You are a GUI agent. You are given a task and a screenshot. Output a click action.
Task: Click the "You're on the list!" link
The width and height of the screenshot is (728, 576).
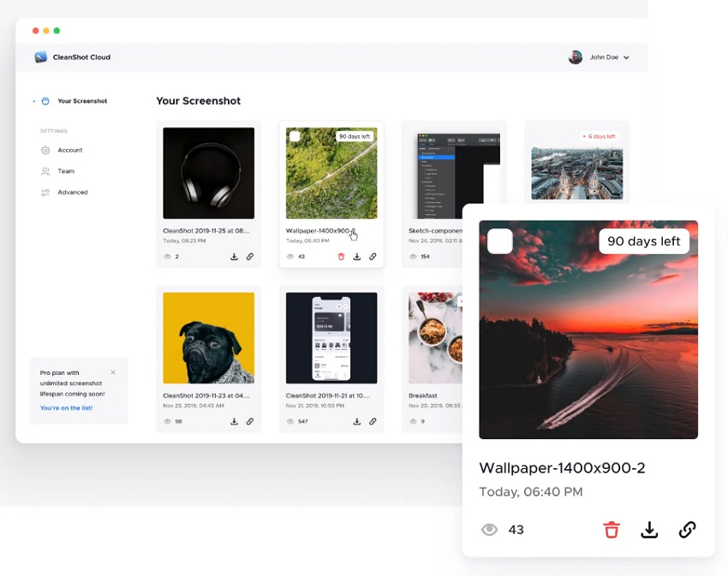(x=66, y=408)
